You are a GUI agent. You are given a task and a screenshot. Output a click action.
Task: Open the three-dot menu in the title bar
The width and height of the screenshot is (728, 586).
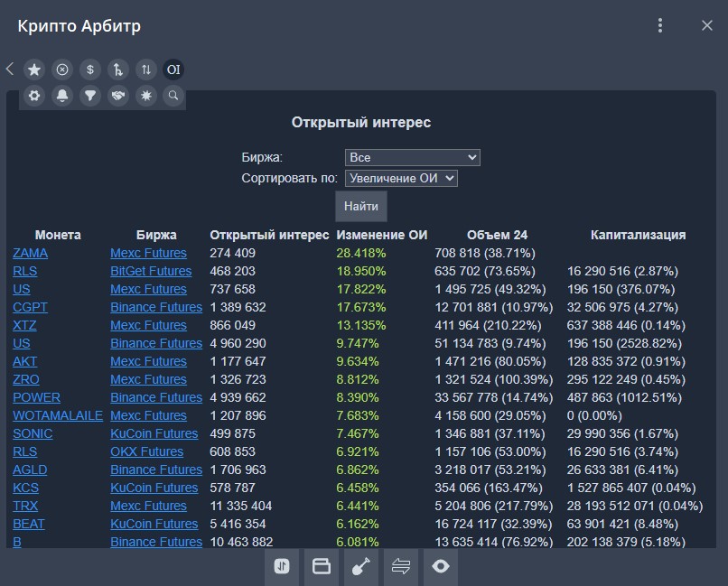[x=661, y=25]
